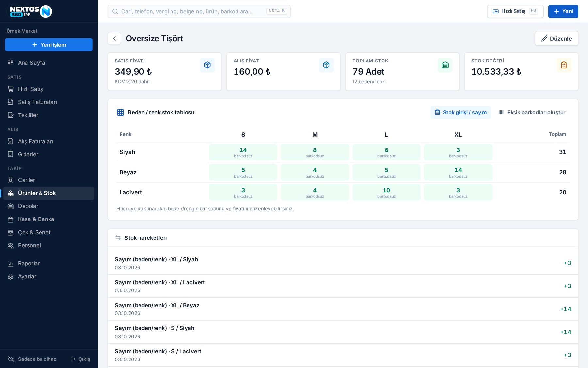Click the grid icon beside Beden / renk stok tablosu

[121, 113]
